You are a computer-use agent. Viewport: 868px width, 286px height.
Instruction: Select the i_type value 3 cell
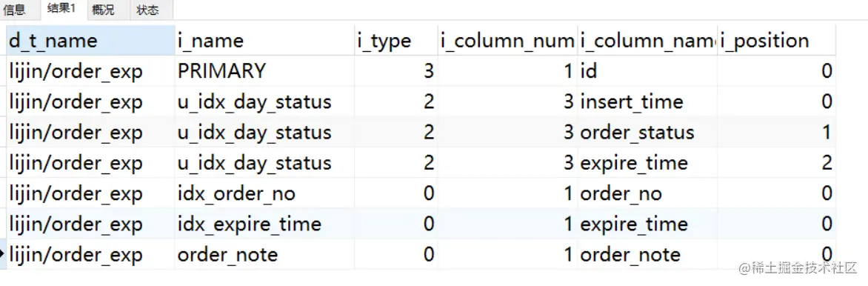pyautogui.click(x=395, y=71)
